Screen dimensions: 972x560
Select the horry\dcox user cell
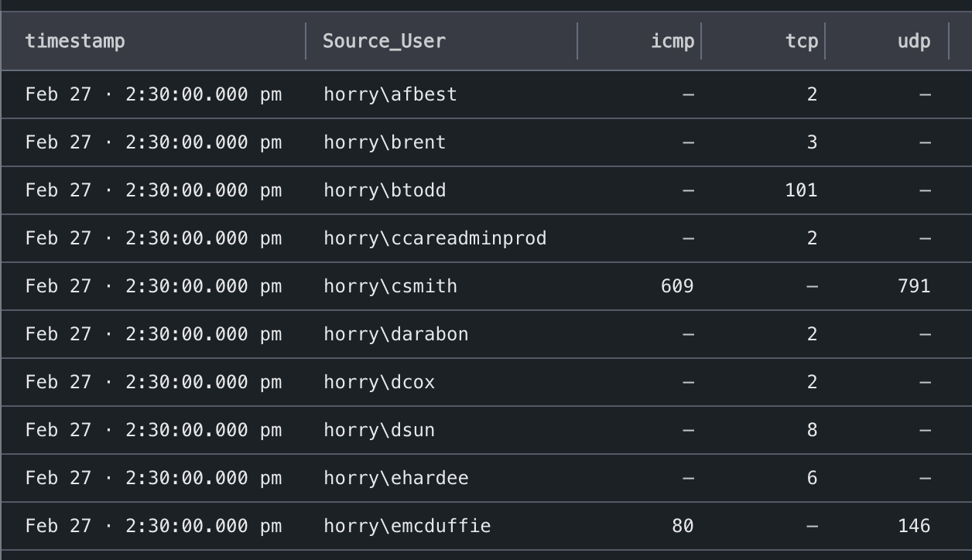coord(379,382)
